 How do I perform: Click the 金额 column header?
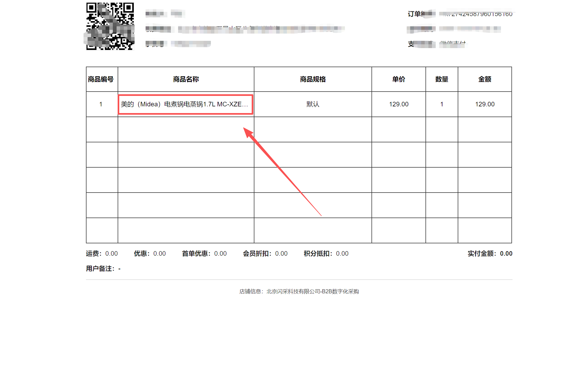click(x=485, y=79)
